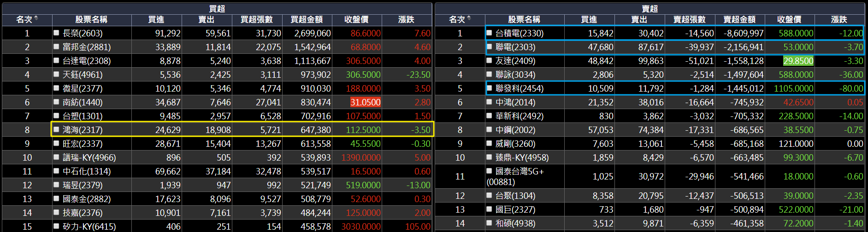Click the 賣超張數 column header
The height and width of the screenshot is (232, 868).
[x=689, y=19]
